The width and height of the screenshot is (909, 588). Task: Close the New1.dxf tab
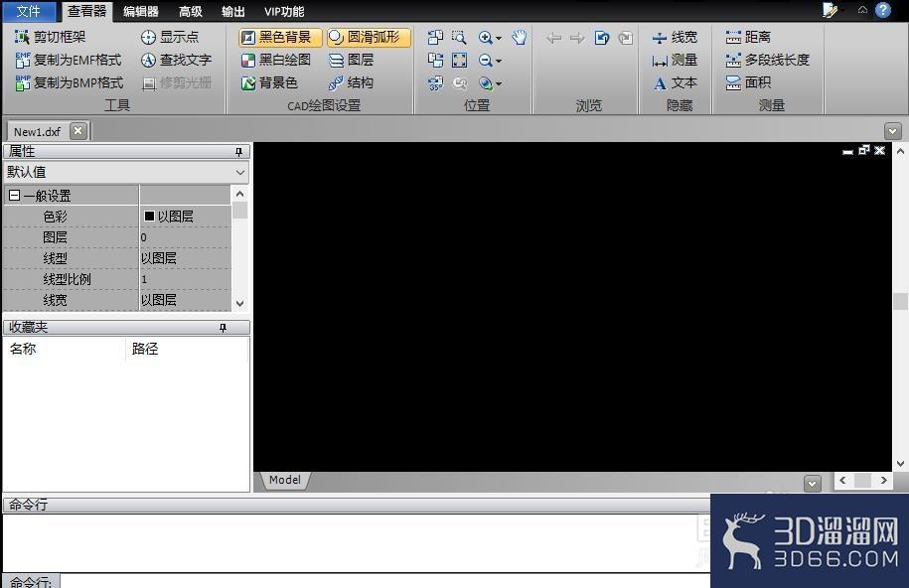coord(77,131)
